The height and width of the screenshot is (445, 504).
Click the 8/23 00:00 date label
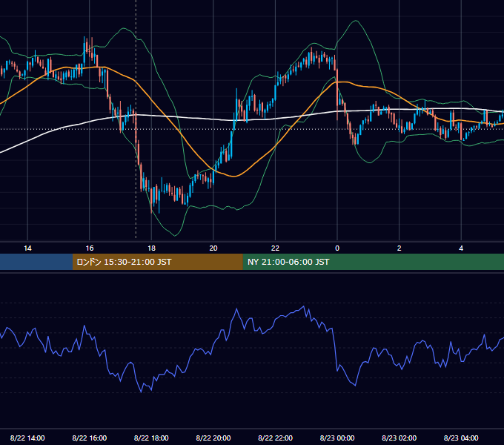337,438
